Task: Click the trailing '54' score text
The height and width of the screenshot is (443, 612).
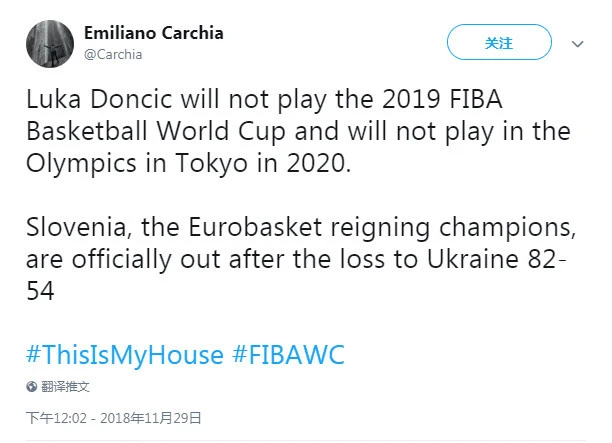Action: [x=40, y=291]
